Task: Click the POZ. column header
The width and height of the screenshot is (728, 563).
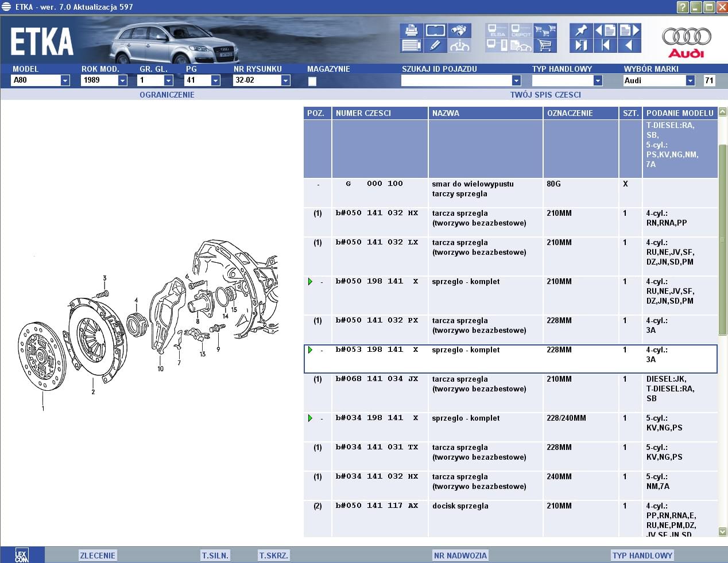Action: tap(317, 113)
